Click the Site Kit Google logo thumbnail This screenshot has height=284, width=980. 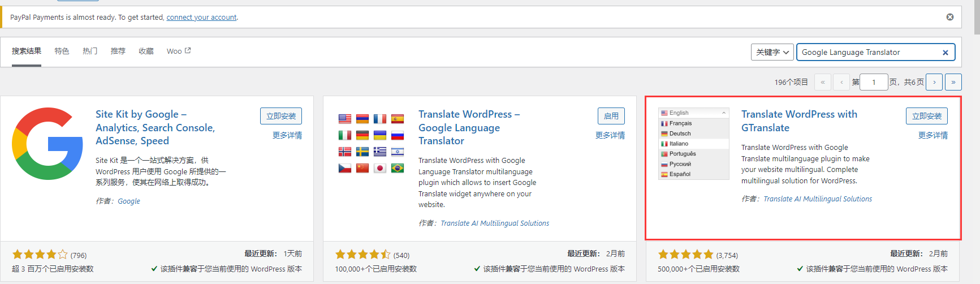48,144
